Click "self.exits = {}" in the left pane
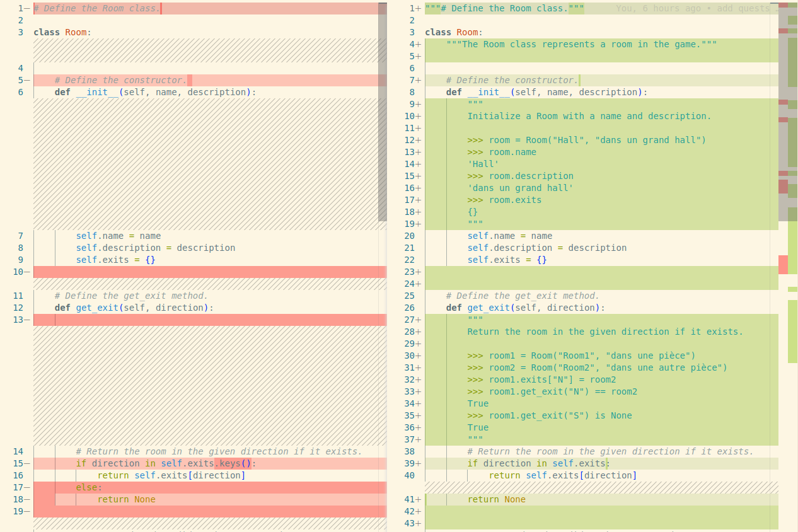Image resolution: width=798 pixels, height=532 pixels. tap(115, 260)
